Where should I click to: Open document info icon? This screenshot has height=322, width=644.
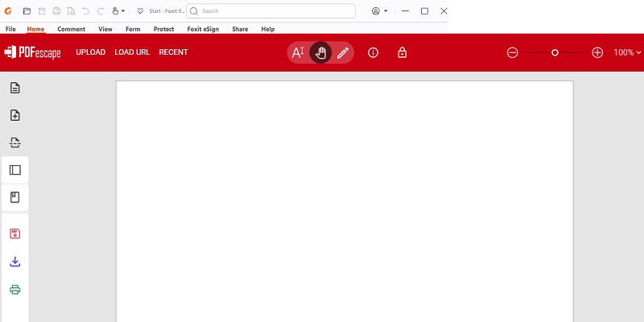[x=373, y=52]
